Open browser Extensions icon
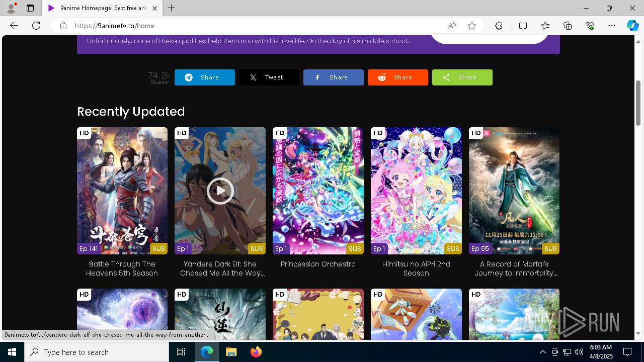The height and width of the screenshot is (362, 644). coord(499,26)
